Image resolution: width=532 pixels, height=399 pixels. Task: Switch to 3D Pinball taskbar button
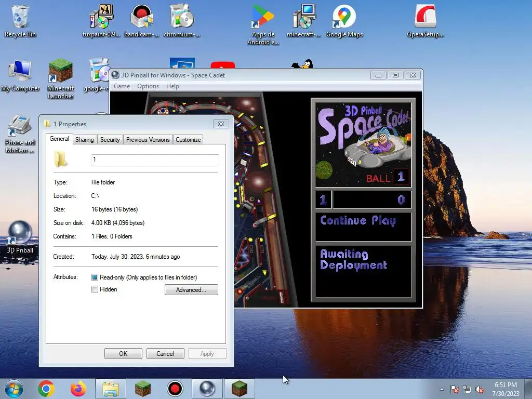click(207, 389)
